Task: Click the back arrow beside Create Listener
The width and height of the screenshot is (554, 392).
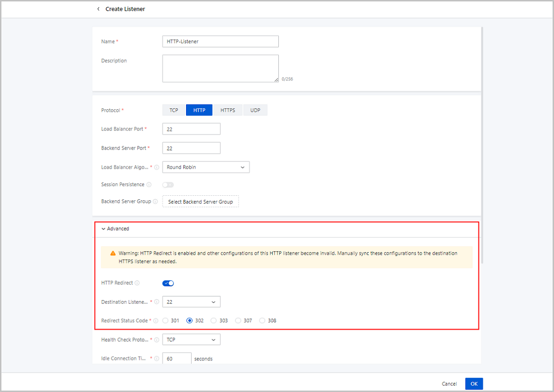Action: [x=98, y=9]
